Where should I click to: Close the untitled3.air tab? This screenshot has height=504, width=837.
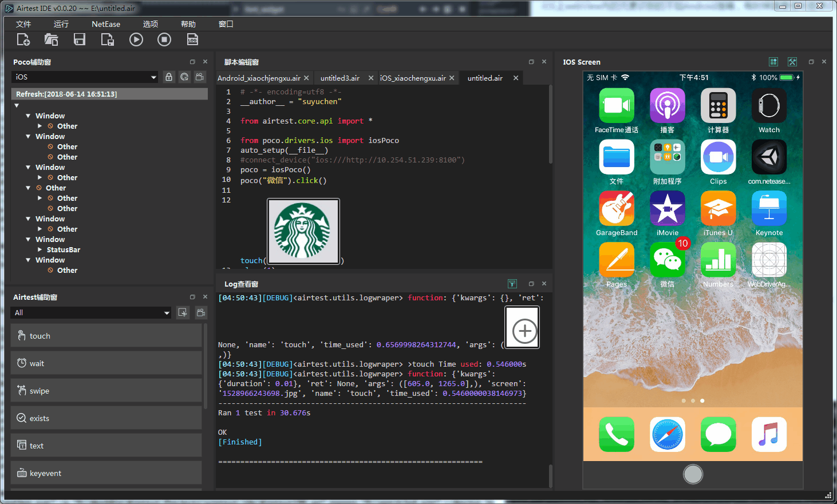click(371, 78)
